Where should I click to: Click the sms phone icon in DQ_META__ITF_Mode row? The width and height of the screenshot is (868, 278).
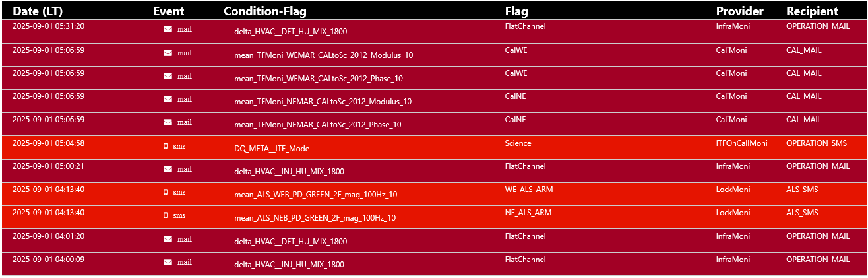point(166,146)
